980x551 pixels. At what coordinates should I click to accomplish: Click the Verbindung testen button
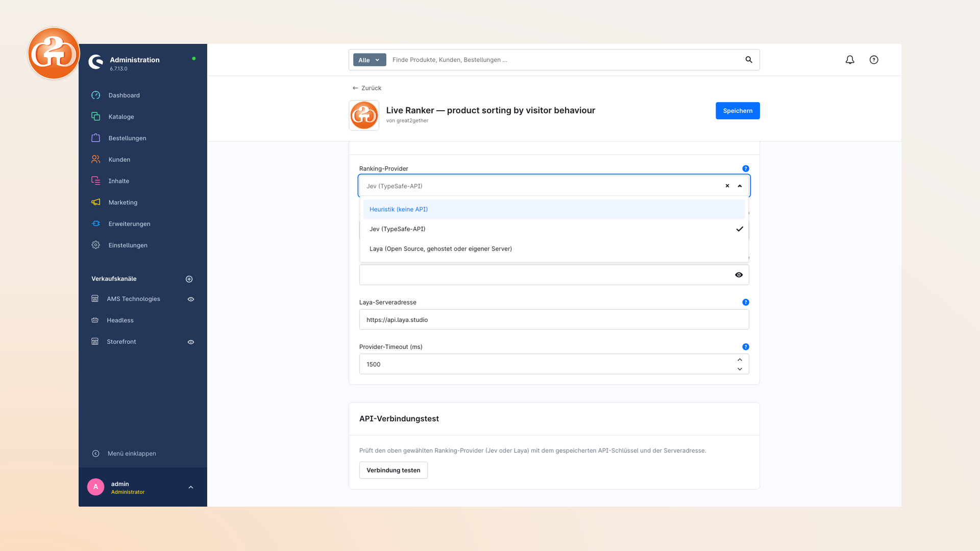coord(393,470)
